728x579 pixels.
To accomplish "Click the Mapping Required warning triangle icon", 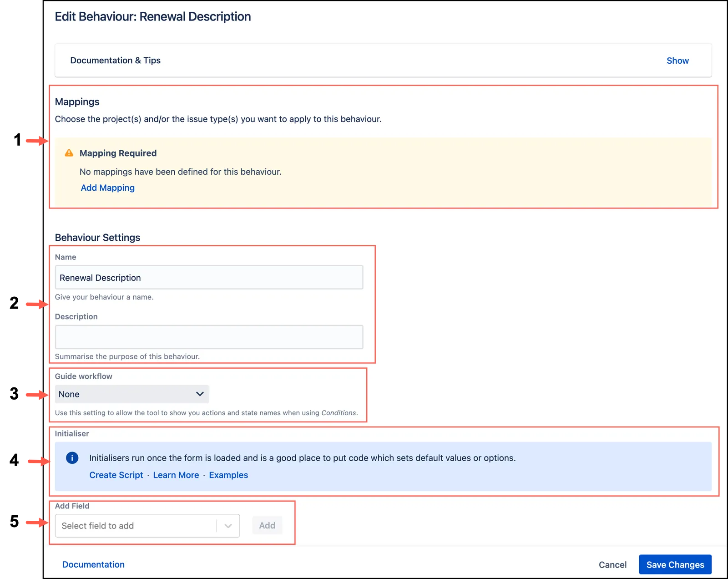I will tap(69, 153).
